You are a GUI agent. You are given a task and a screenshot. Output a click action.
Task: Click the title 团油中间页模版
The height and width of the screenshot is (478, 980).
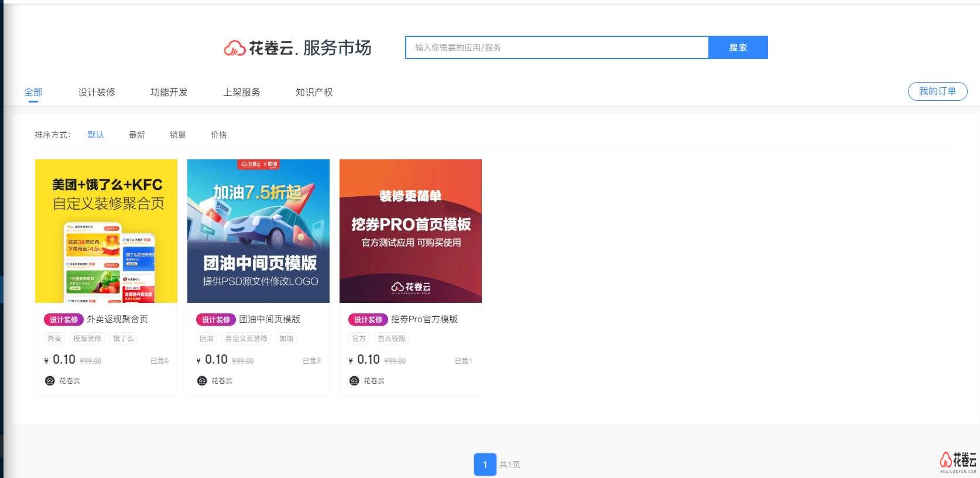tap(269, 319)
